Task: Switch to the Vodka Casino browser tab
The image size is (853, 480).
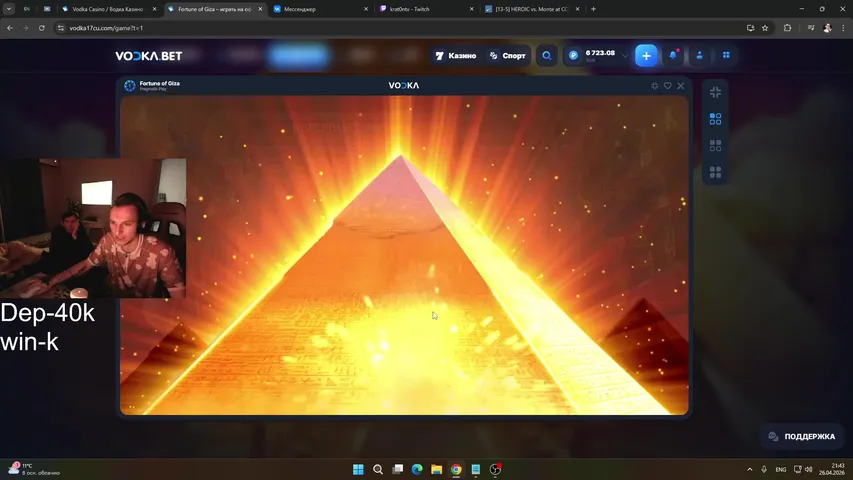Action: (107, 9)
